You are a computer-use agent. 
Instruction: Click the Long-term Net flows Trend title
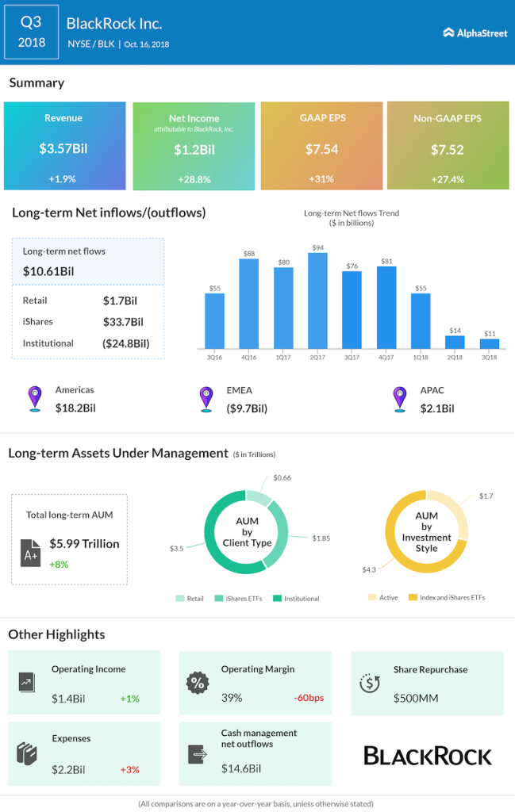click(x=352, y=218)
